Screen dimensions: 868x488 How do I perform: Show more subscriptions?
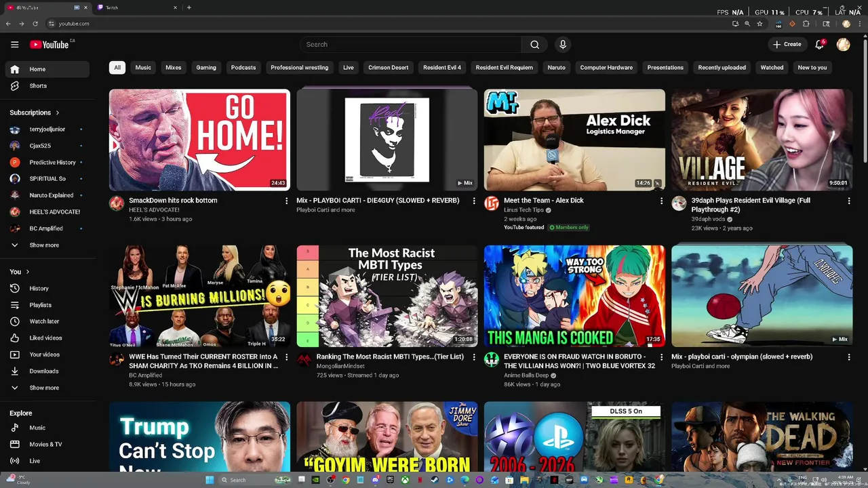(47, 245)
